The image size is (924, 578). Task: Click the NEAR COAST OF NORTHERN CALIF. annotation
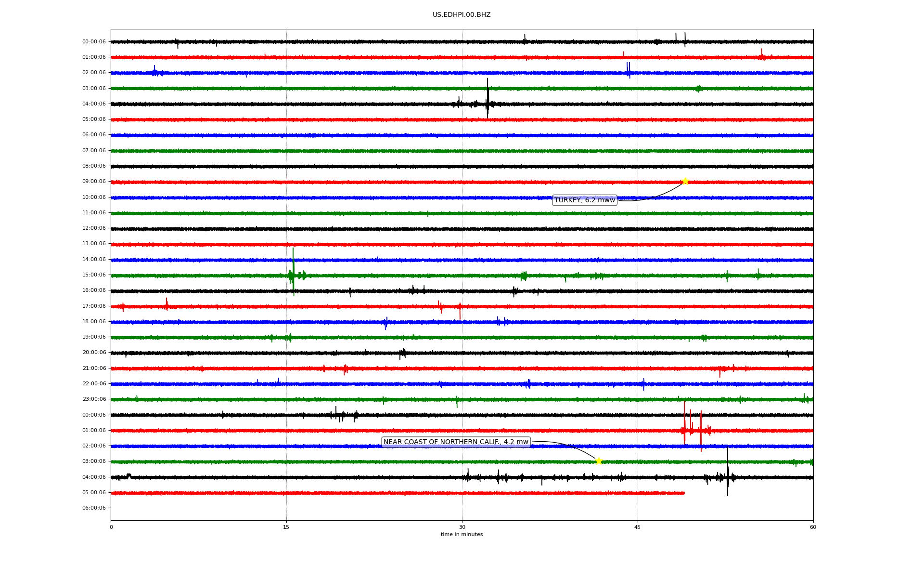[456, 442]
